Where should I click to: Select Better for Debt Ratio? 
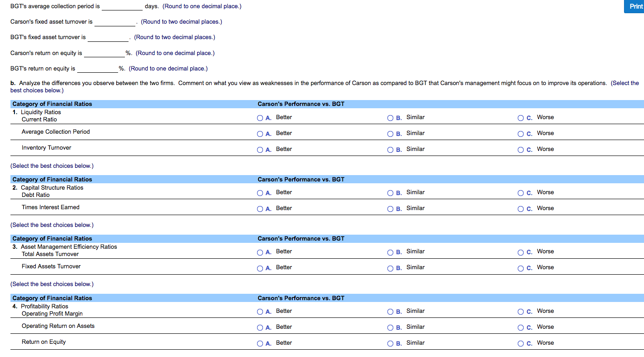(x=260, y=193)
